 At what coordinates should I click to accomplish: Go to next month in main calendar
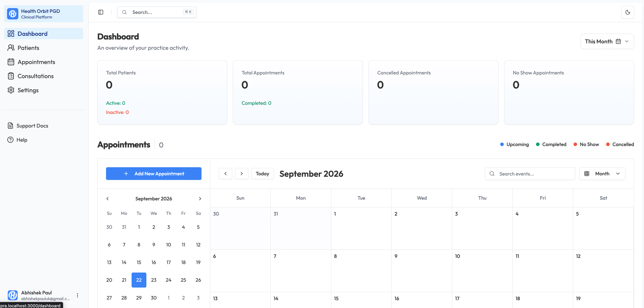point(241,174)
